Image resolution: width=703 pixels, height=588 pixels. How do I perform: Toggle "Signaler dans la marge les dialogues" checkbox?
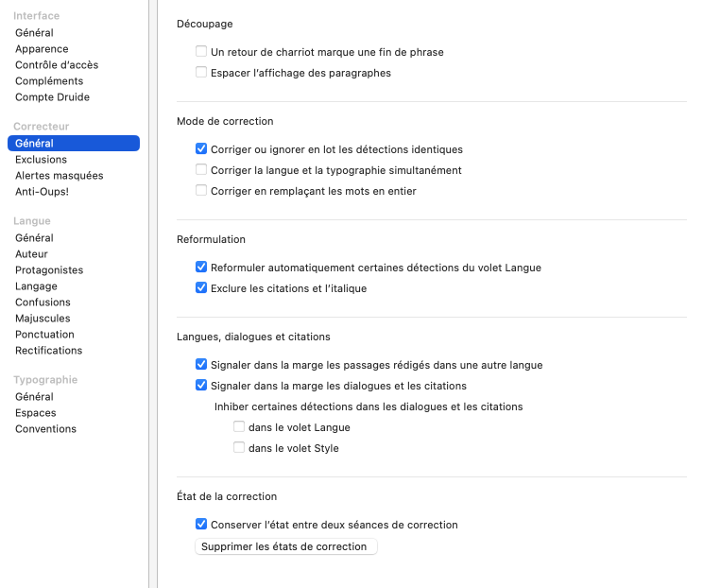tap(201, 386)
